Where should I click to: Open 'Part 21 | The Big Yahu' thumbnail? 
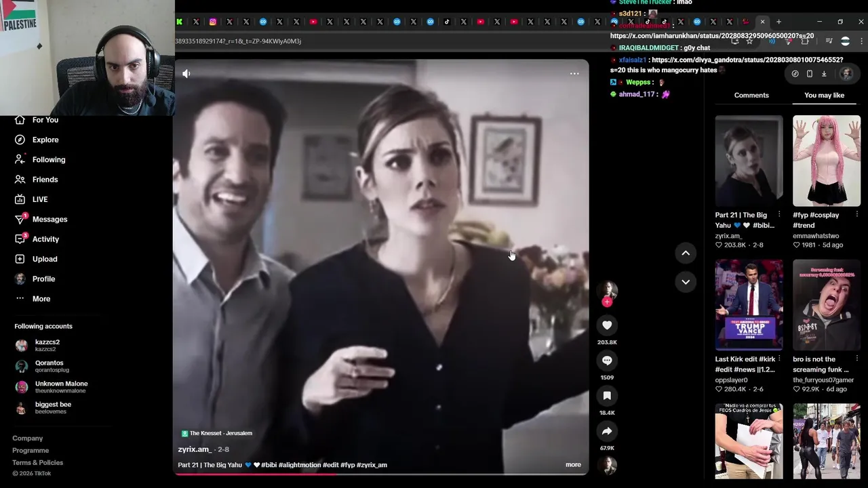click(749, 161)
